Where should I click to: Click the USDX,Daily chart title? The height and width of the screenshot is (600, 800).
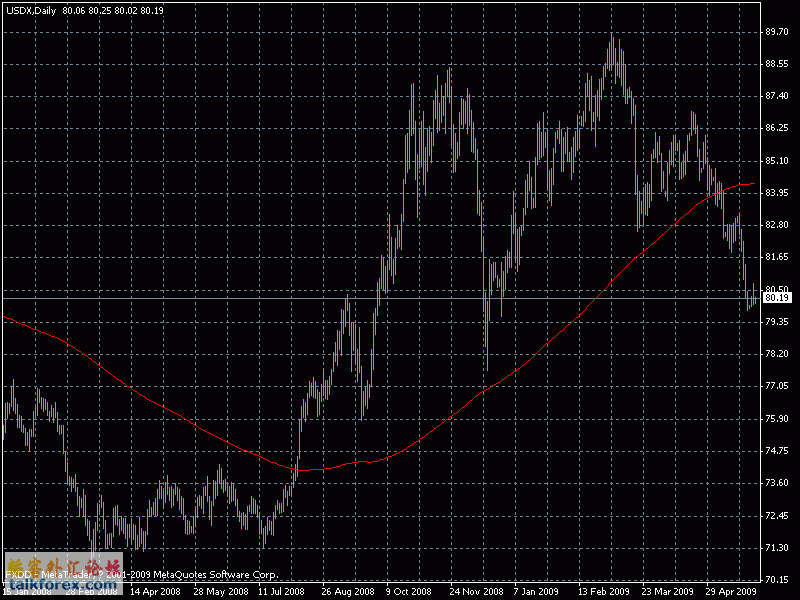(x=30, y=10)
